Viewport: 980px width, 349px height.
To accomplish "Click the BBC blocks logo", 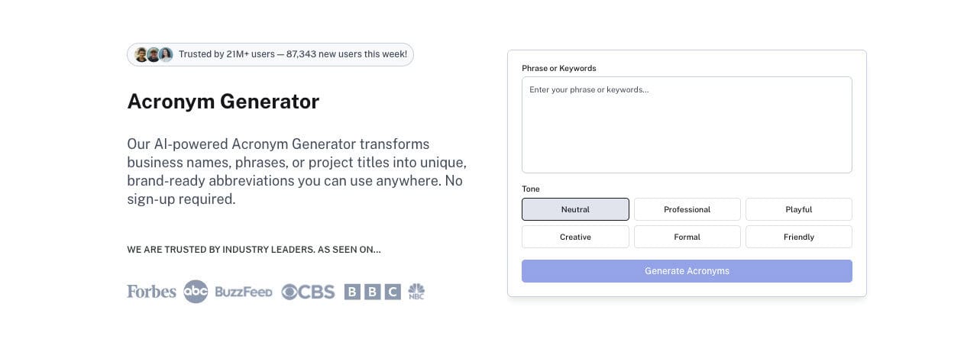I will (x=372, y=292).
